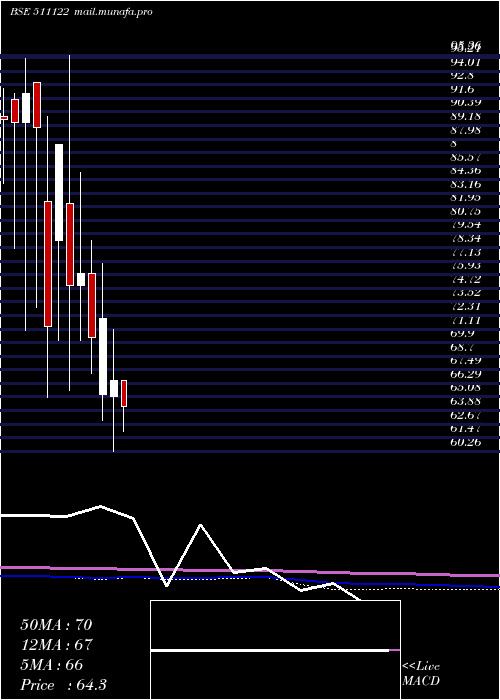Click the 91.6 price axis label
This screenshot has width=500, height=700.
pos(463,89)
